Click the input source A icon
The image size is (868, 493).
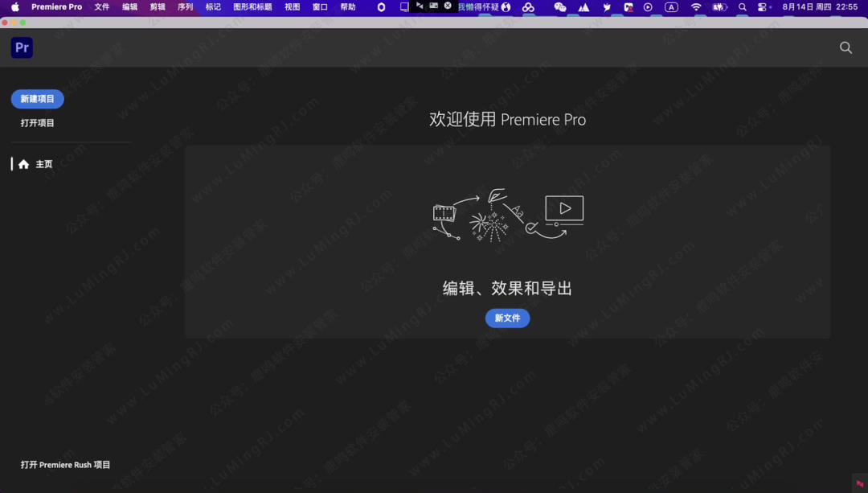point(670,6)
